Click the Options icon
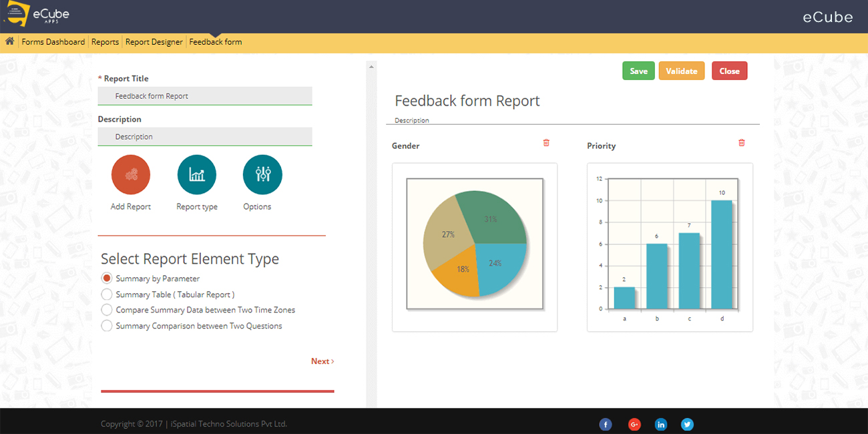This screenshot has width=868, height=434. 262,174
